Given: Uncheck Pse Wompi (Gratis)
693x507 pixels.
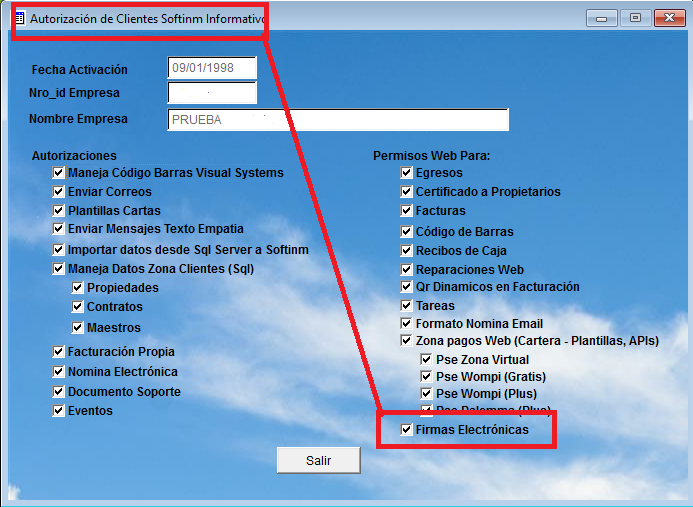Looking at the screenshot, I should [x=426, y=376].
